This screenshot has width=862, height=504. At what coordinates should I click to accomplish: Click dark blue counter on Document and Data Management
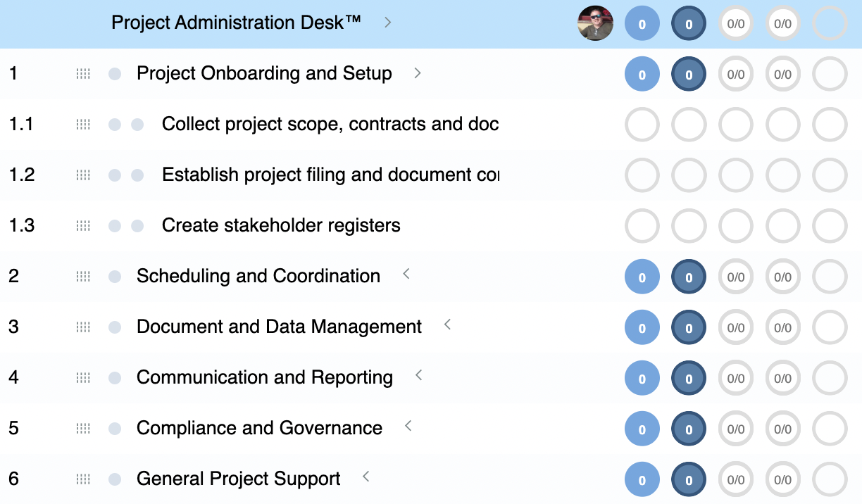pos(689,328)
